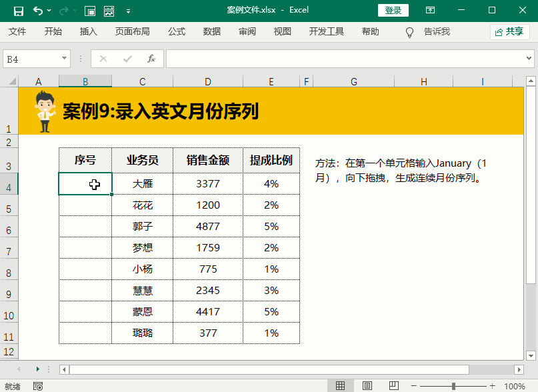Click inside the formula bar input

click(x=347, y=59)
